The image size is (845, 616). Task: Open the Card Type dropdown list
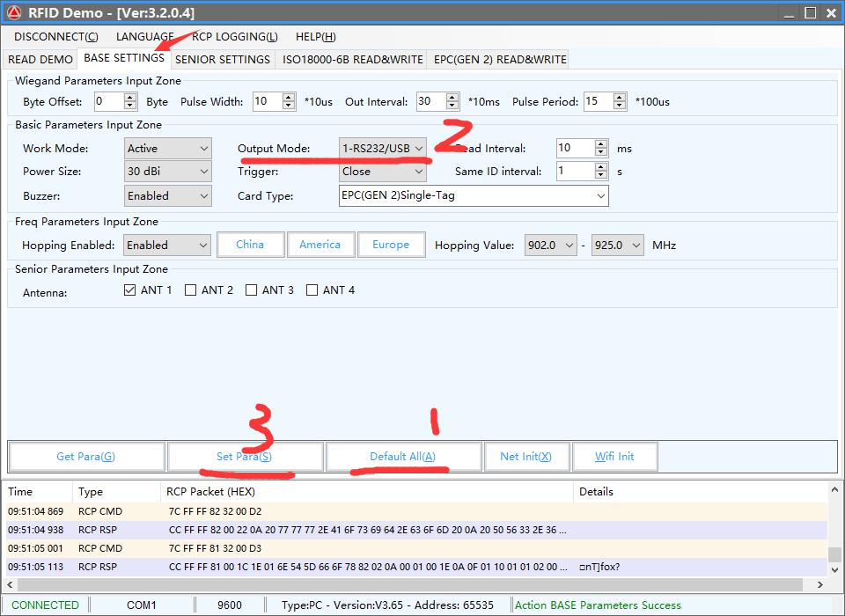(473, 195)
